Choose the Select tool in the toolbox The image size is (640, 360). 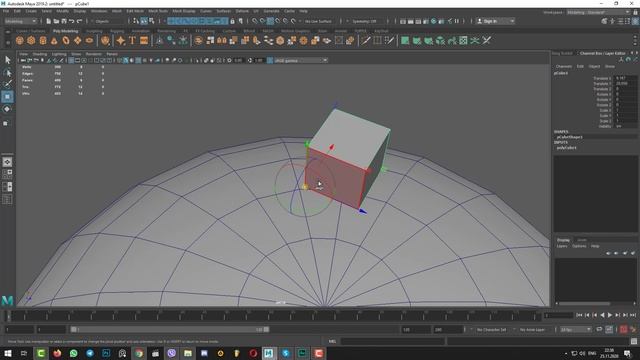[7, 60]
